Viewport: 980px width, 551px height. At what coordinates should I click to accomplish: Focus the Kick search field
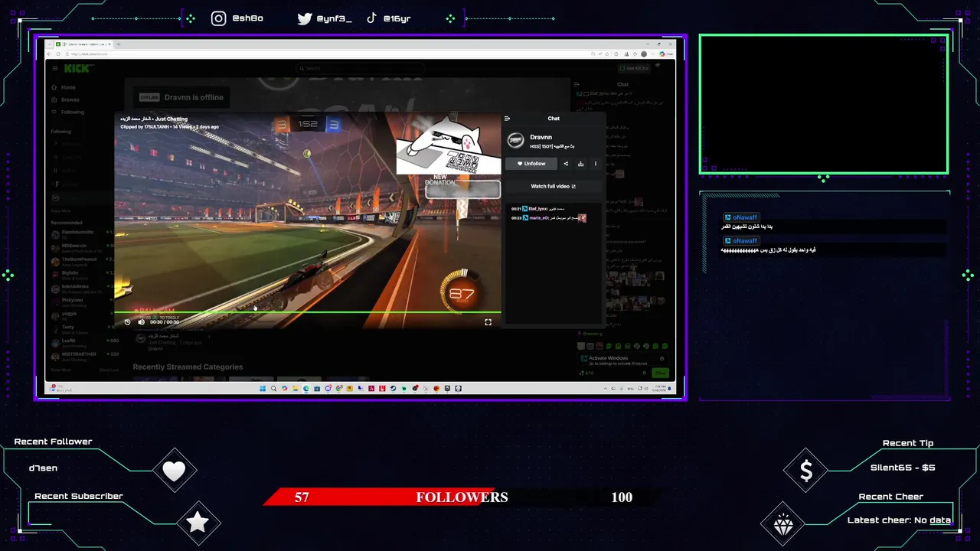(x=360, y=68)
